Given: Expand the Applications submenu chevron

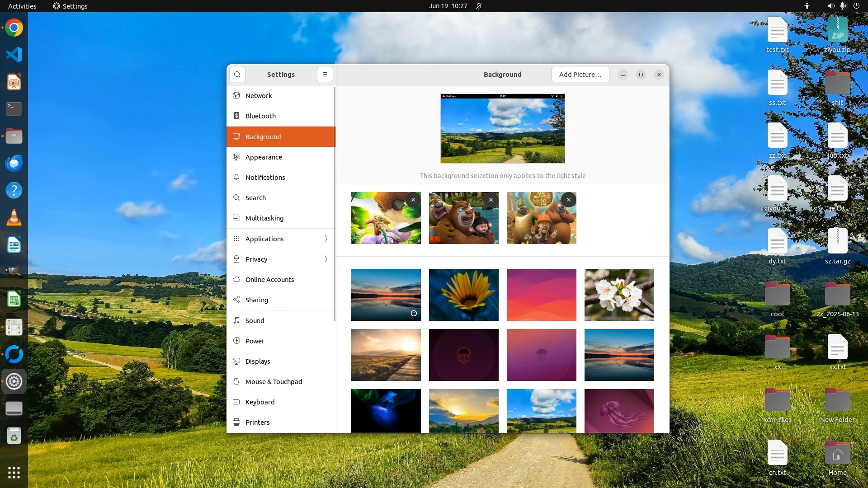Looking at the screenshot, I should point(325,239).
